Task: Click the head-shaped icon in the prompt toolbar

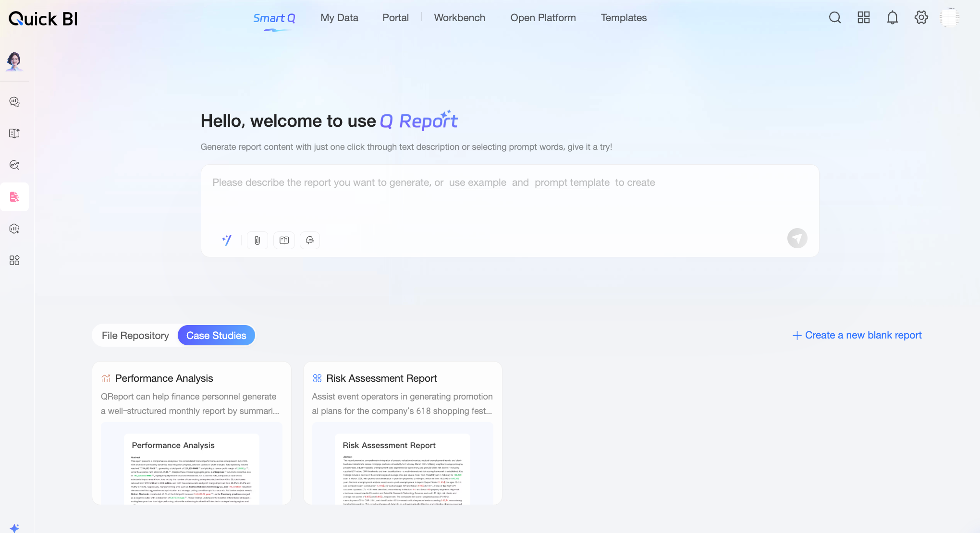Action: 310,240
